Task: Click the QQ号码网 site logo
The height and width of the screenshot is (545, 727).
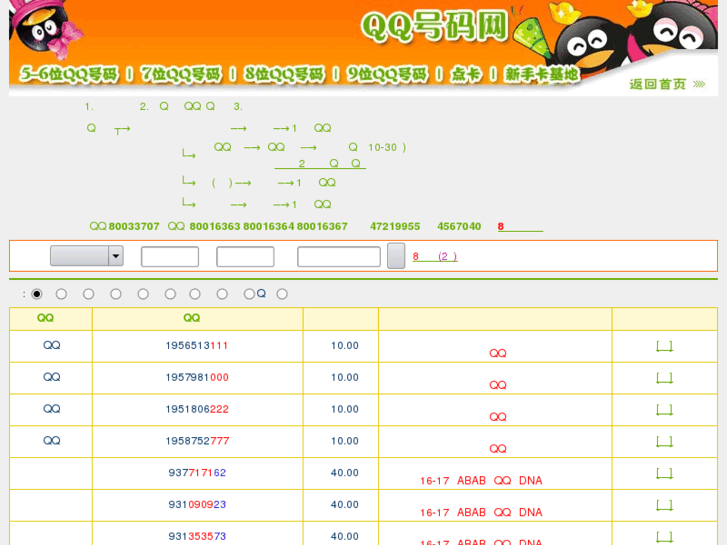Action: (434, 27)
